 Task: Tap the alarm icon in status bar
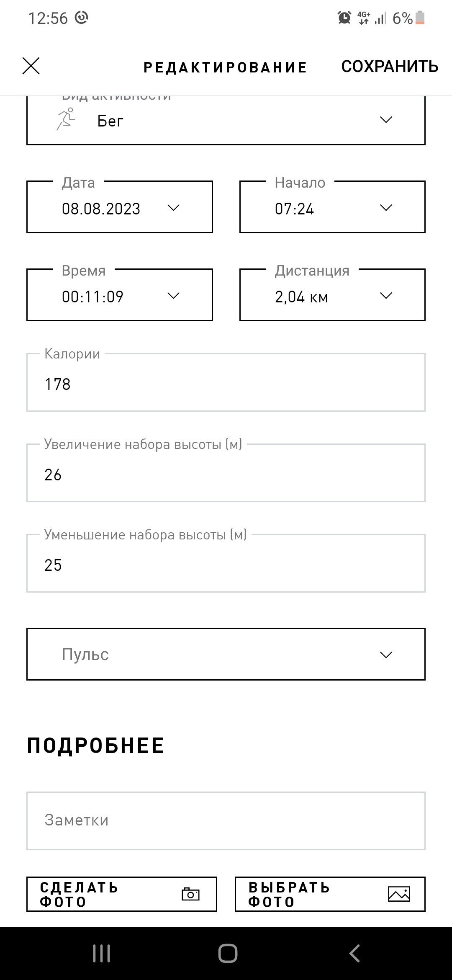(x=344, y=18)
